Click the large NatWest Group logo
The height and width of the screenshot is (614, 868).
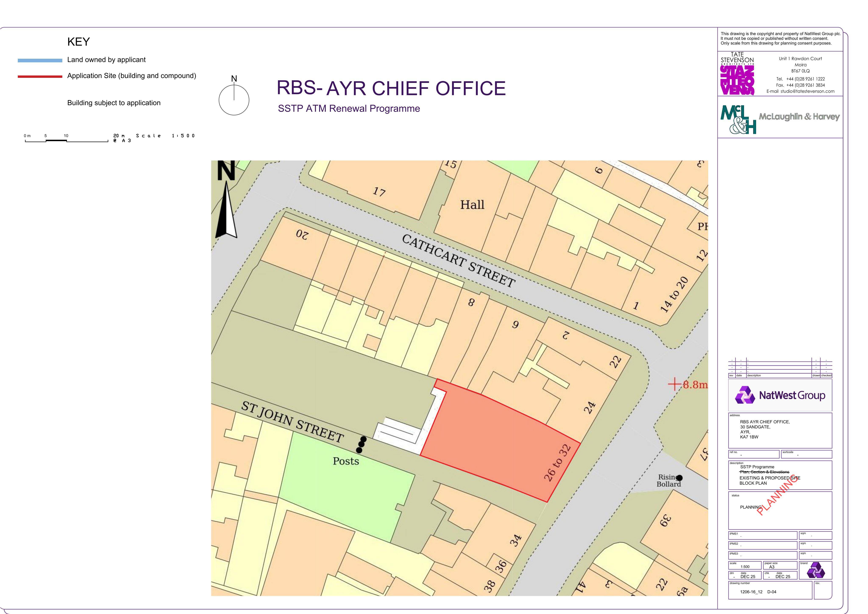780,395
